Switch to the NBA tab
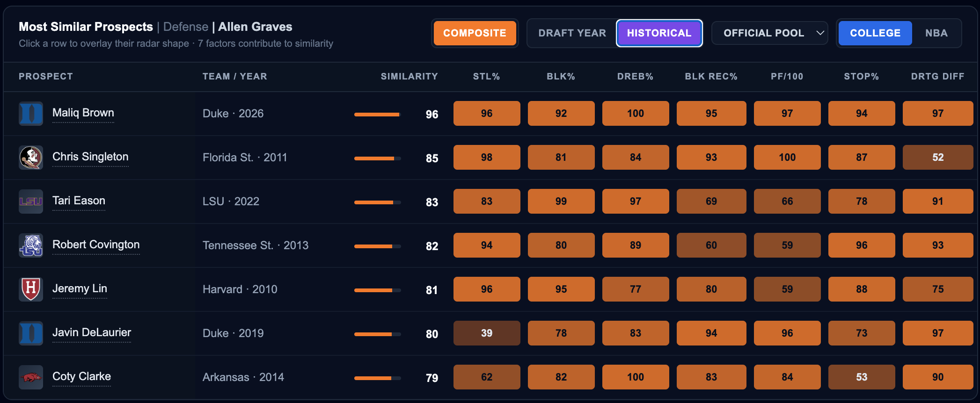 click(936, 33)
